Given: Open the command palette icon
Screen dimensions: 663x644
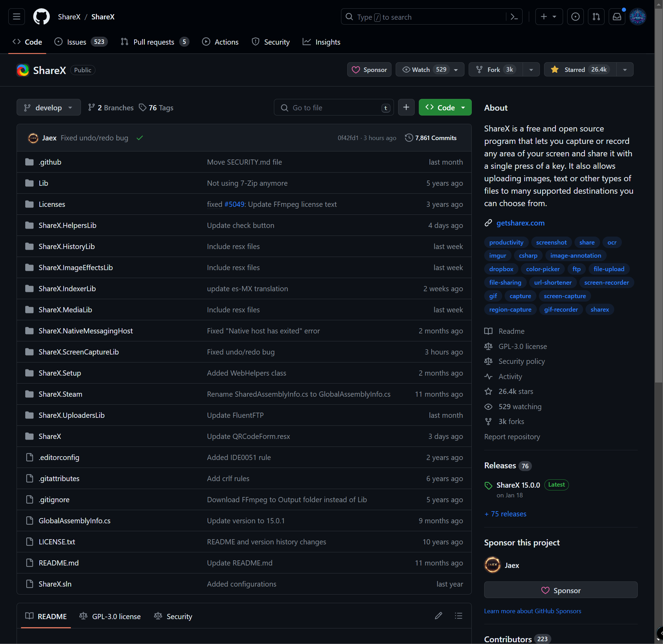Looking at the screenshot, I should 514,17.
